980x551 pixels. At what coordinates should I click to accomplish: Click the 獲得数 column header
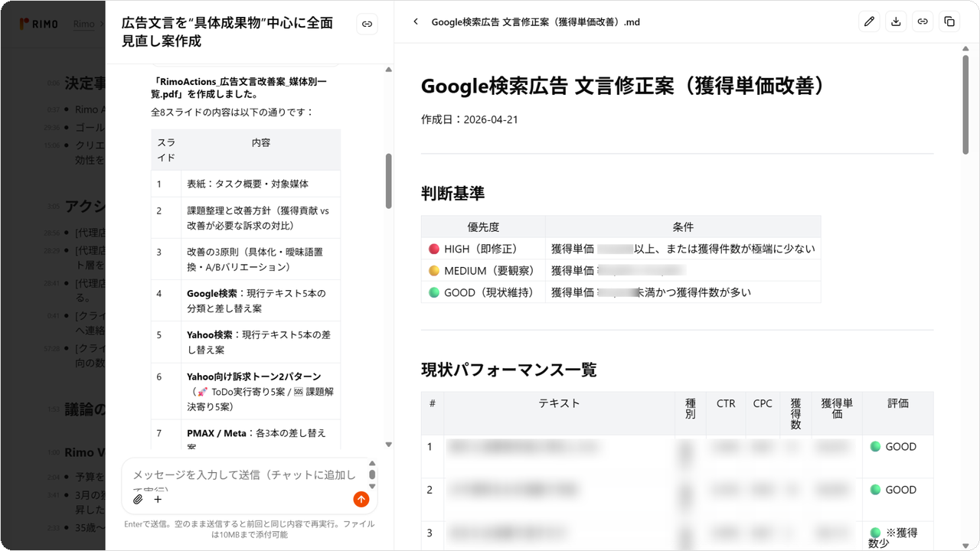pyautogui.click(x=795, y=413)
